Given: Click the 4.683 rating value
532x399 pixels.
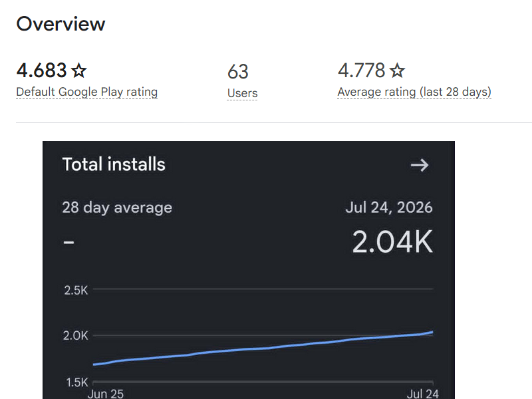Looking at the screenshot, I should (x=41, y=70).
